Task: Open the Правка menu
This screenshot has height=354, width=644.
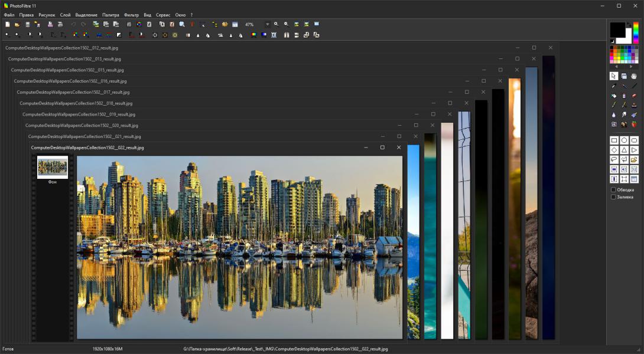Action: click(x=26, y=15)
